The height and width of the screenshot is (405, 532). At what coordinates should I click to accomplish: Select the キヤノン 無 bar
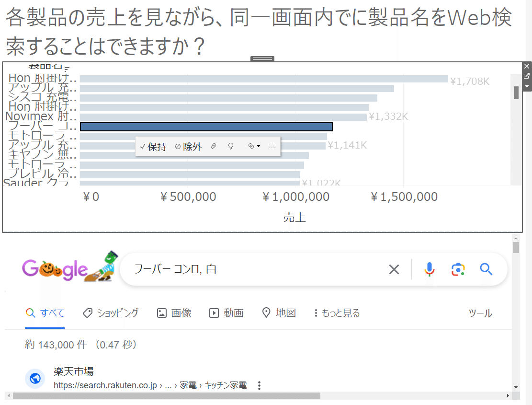coord(194,155)
